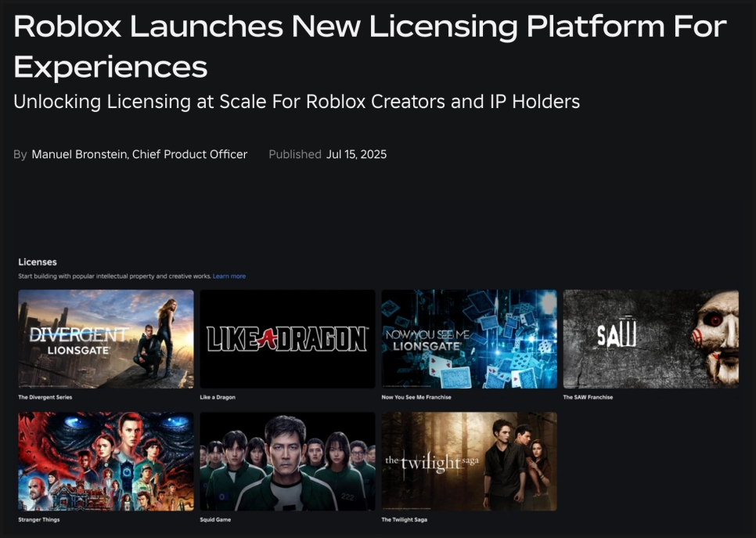Click the 'The Twilight Saga' caption text

[x=404, y=520]
